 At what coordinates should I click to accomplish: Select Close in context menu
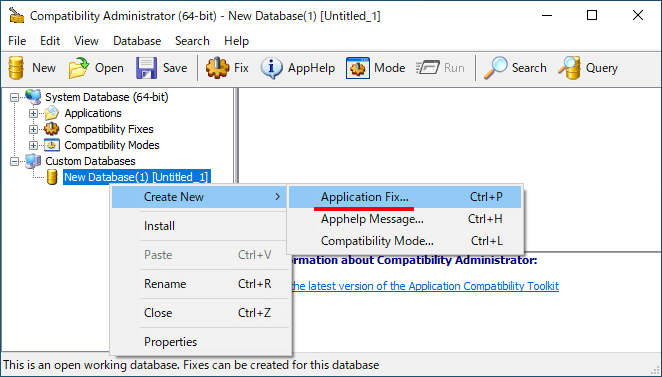click(201, 313)
